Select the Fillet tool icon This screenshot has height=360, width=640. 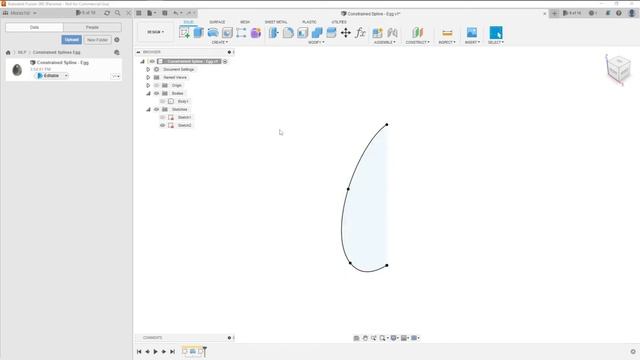click(288, 33)
